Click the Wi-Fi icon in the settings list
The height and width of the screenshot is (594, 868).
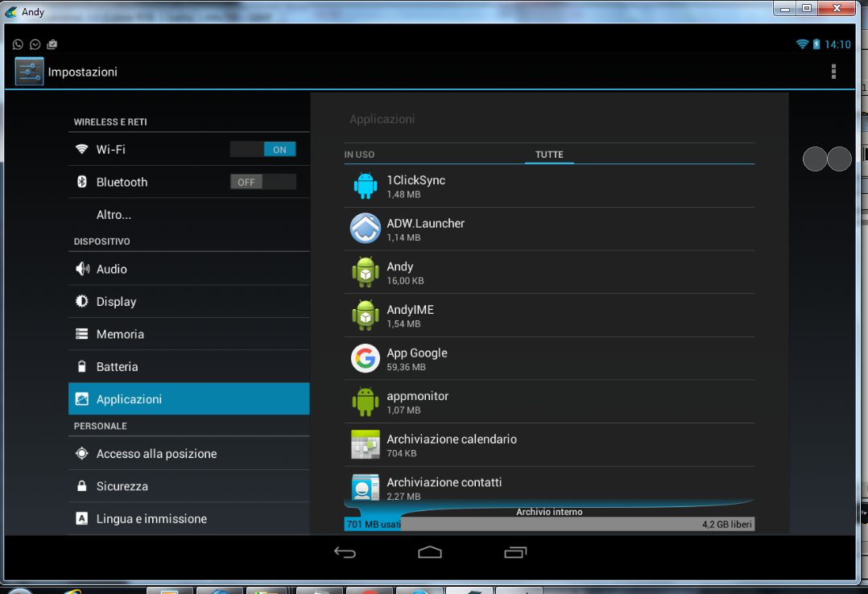point(81,149)
